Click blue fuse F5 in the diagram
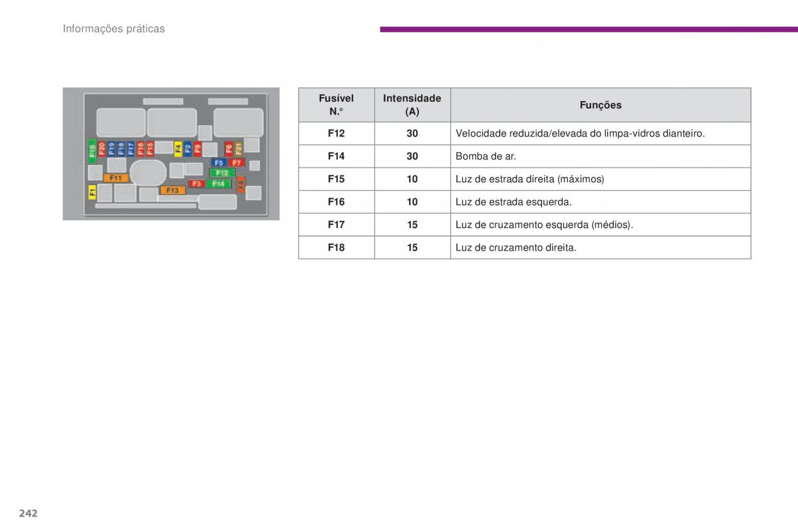798x532 pixels. (219, 162)
